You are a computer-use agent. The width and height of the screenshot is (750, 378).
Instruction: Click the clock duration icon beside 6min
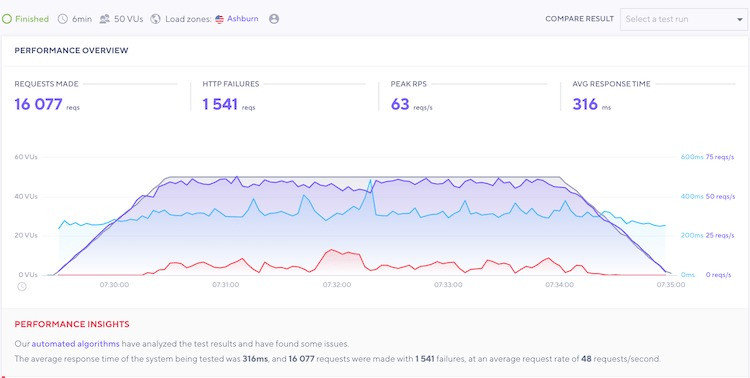63,19
